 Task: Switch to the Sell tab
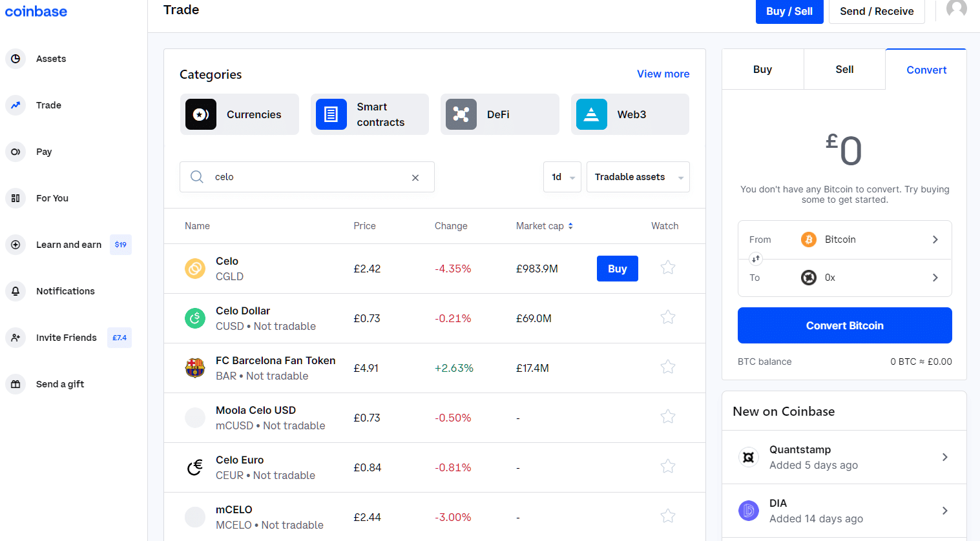(844, 69)
